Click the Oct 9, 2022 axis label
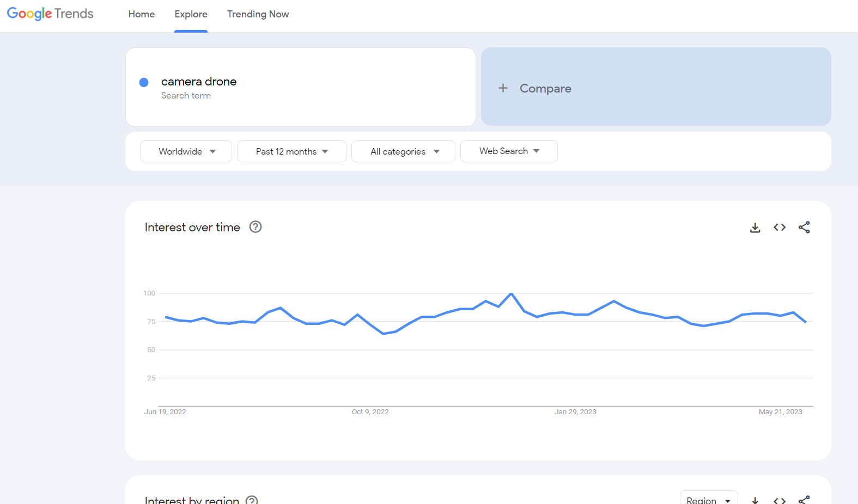 pyautogui.click(x=370, y=412)
